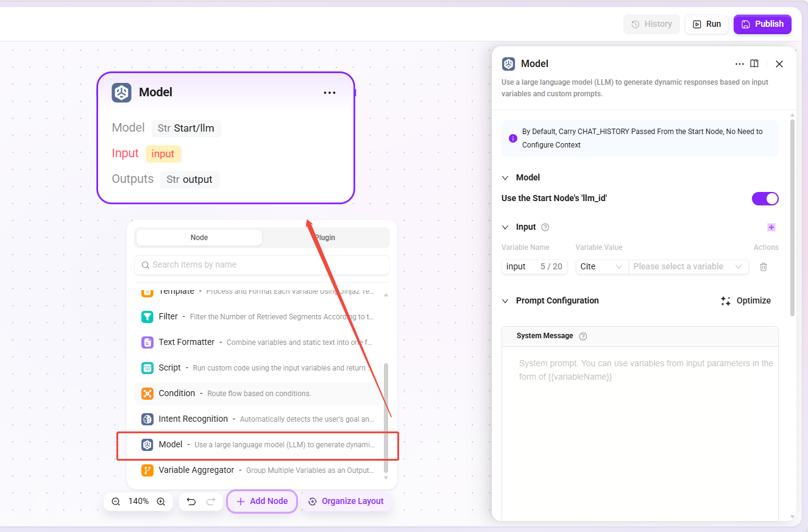Click the Script node icon
Viewport: 808px width, 532px height.
(147, 368)
